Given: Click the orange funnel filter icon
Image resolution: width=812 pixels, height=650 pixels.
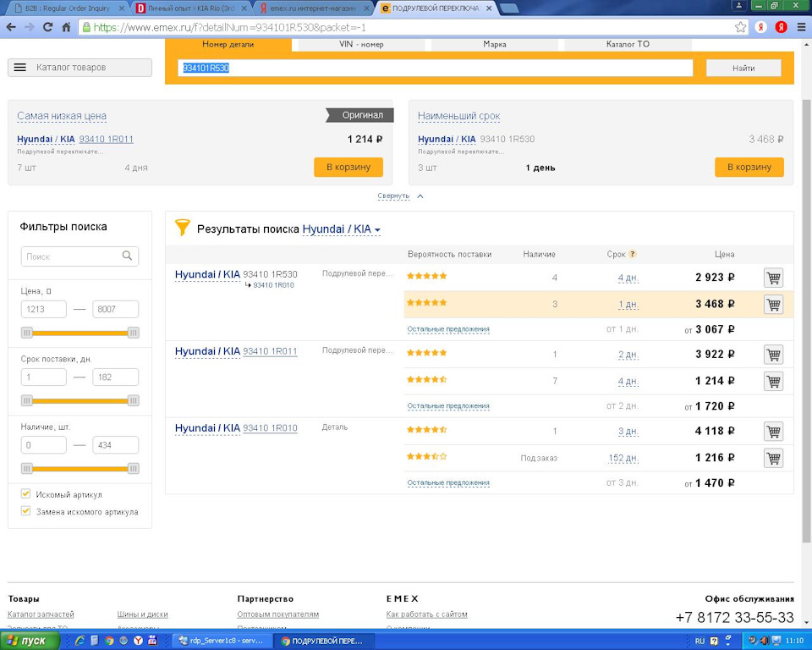Looking at the screenshot, I should click(x=183, y=227).
